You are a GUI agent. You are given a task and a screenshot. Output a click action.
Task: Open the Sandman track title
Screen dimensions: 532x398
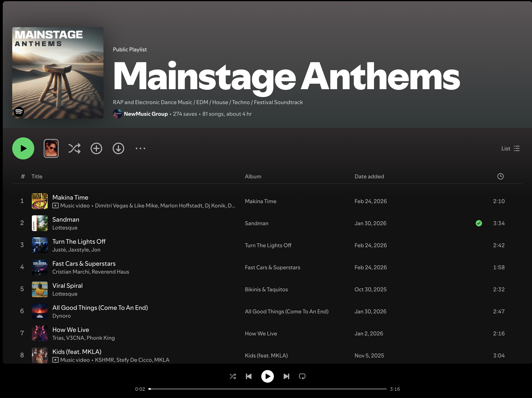pyautogui.click(x=66, y=219)
